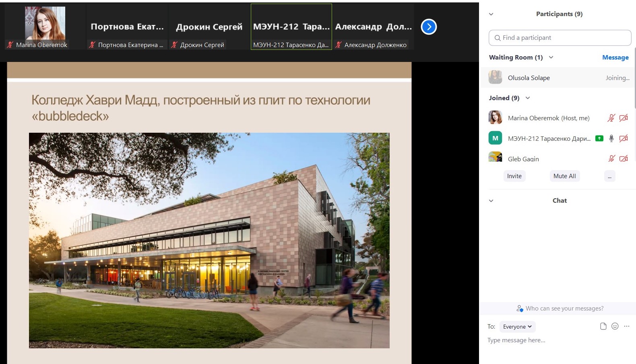Select Olusola Solape in waiting room
Viewport: 636px width, 364px height.
coord(558,78)
